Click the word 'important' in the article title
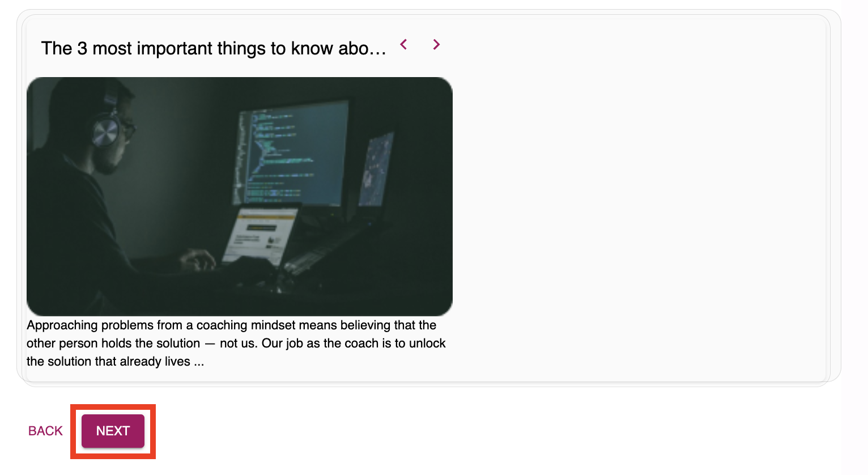The image size is (868, 475). coord(173,49)
